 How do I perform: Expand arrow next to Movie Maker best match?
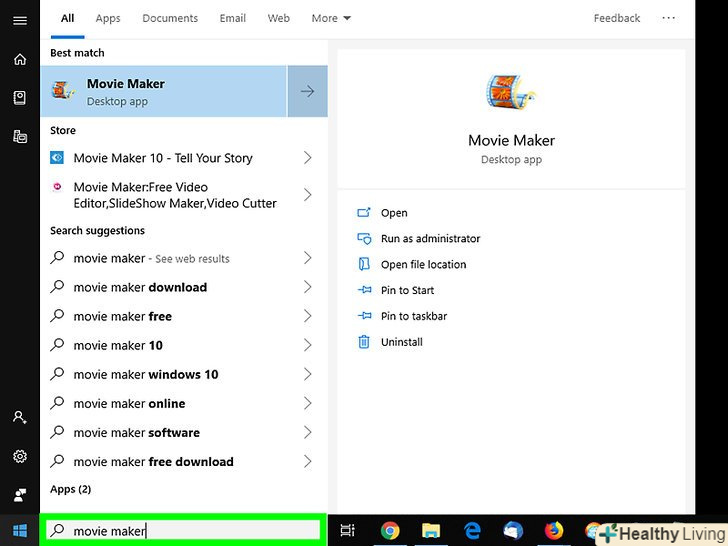(x=307, y=91)
